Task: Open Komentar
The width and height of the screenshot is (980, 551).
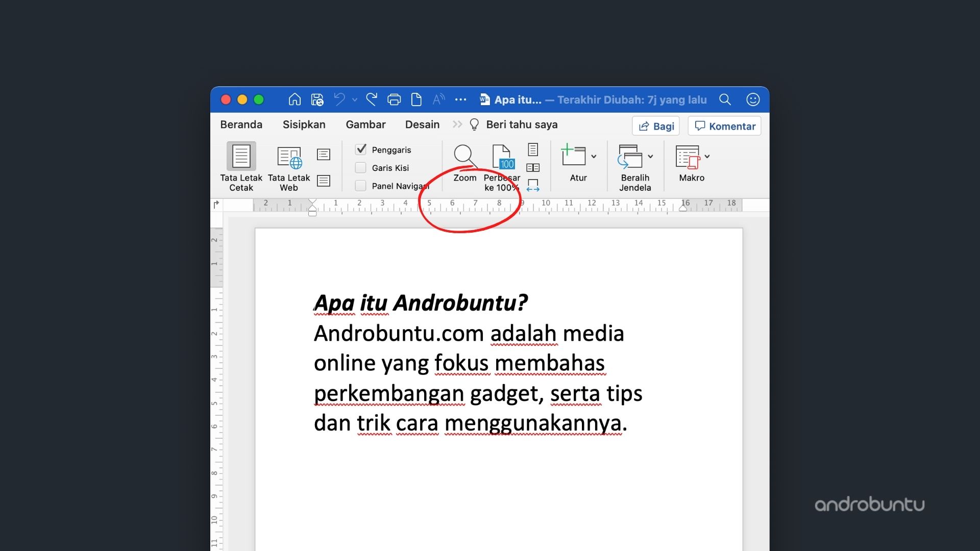Action: (x=724, y=126)
